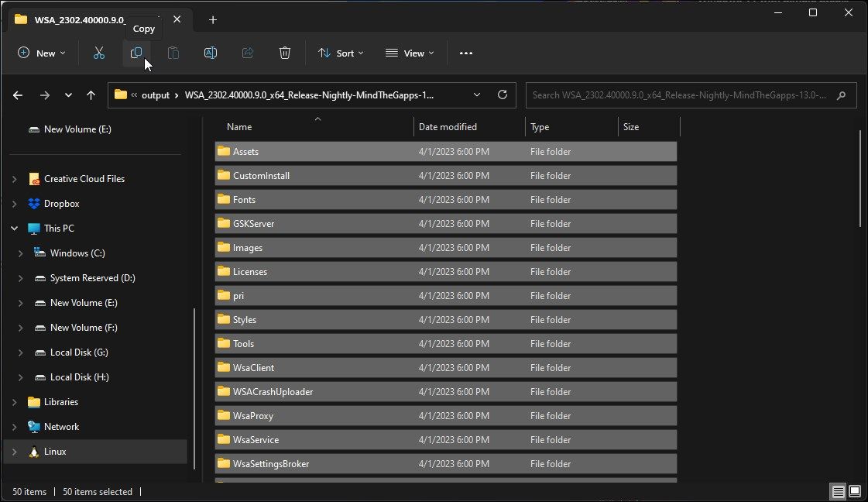
Task: Refresh the current folder view
Action: (x=503, y=95)
